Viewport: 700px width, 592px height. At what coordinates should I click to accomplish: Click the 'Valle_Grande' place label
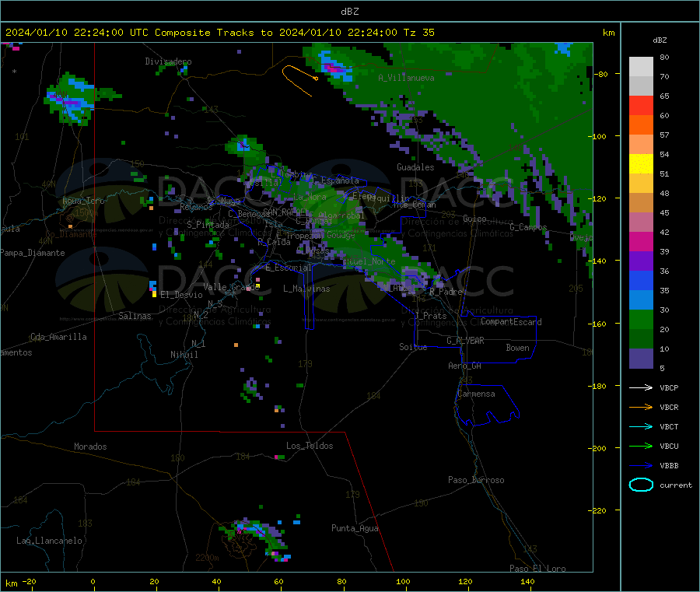(x=231, y=287)
